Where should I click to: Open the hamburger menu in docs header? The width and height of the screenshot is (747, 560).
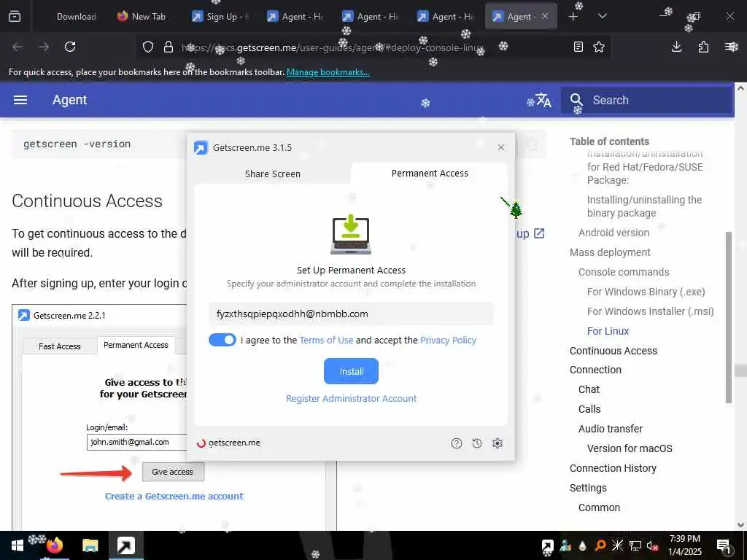tap(20, 100)
